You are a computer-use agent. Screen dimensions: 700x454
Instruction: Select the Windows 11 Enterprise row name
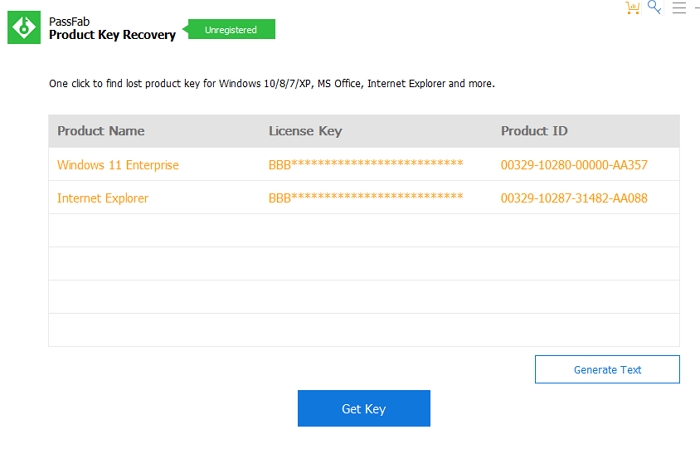[x=118, y=165]
